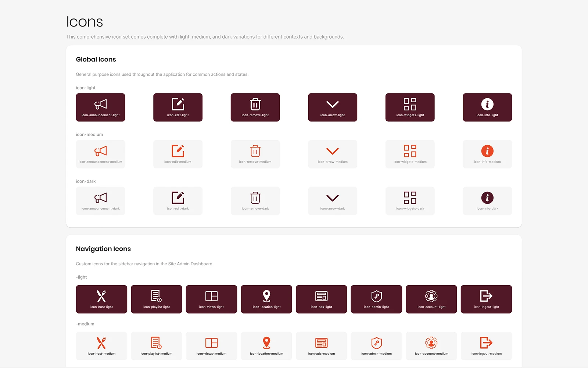
Task: Click the icon-widgets-light grid icon
Action: coord(410,104)
